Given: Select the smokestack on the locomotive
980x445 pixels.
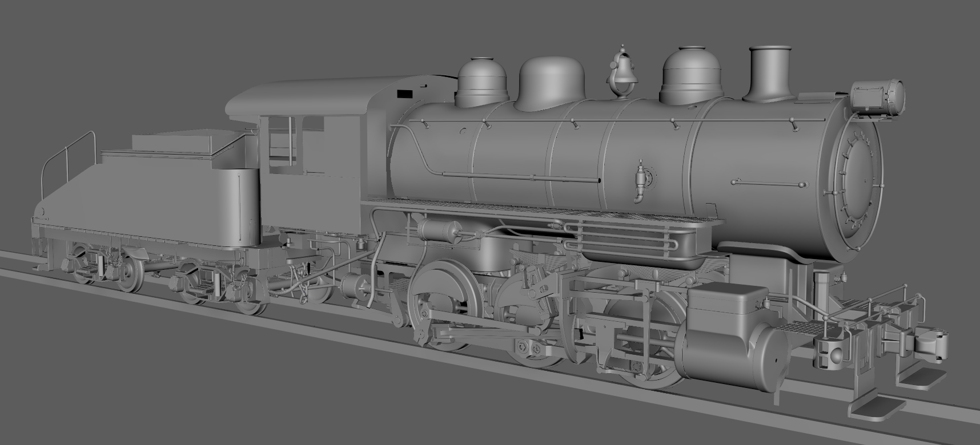Looking at the screenshot, I should (769, 73).
